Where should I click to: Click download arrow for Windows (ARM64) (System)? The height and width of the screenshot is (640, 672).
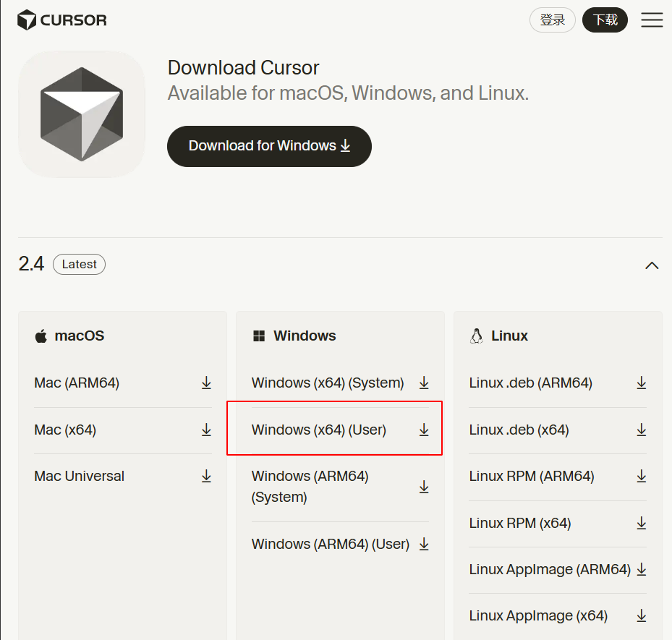tap(424, 487)
